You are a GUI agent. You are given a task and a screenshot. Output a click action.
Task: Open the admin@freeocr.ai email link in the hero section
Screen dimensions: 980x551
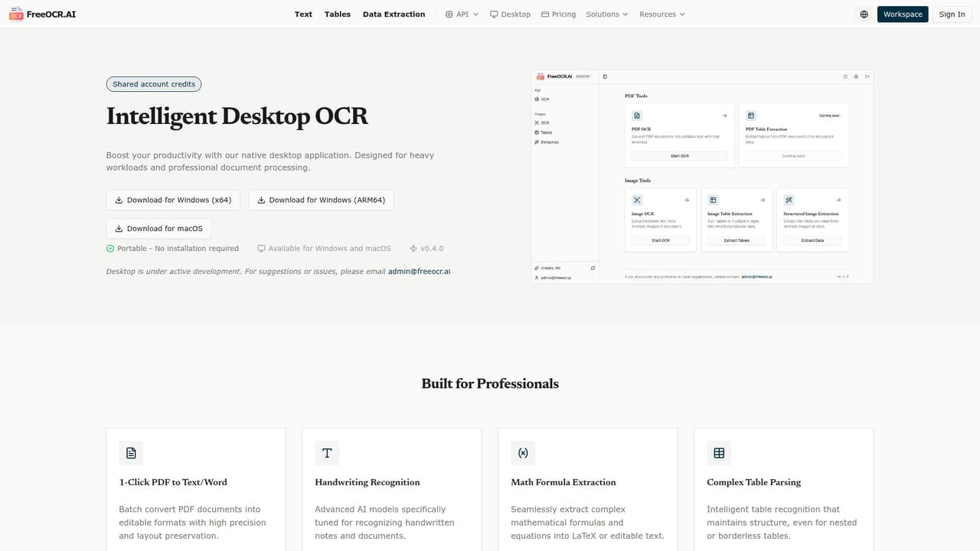click(x=419, y=271)
